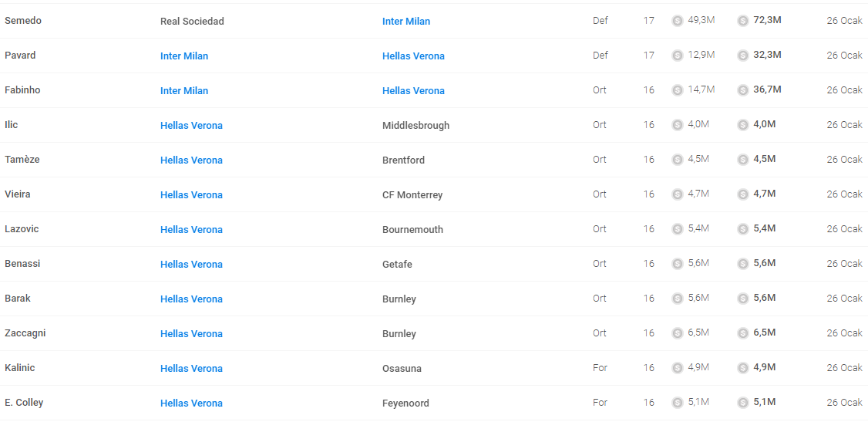Click Osasuna club in Kalinic row
868x422 pixels.
pyautogui.click(x=402, y=369)
